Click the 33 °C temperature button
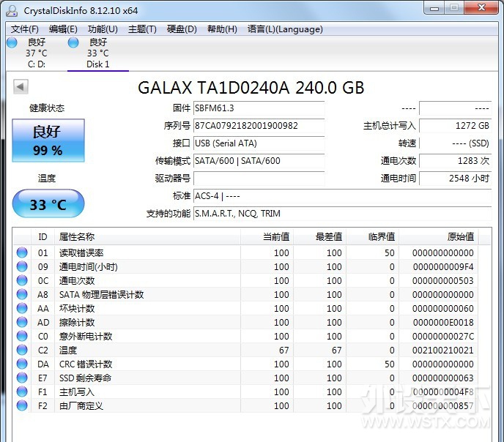The width and height of the screenshot is (504, 442). click(48, 204)
